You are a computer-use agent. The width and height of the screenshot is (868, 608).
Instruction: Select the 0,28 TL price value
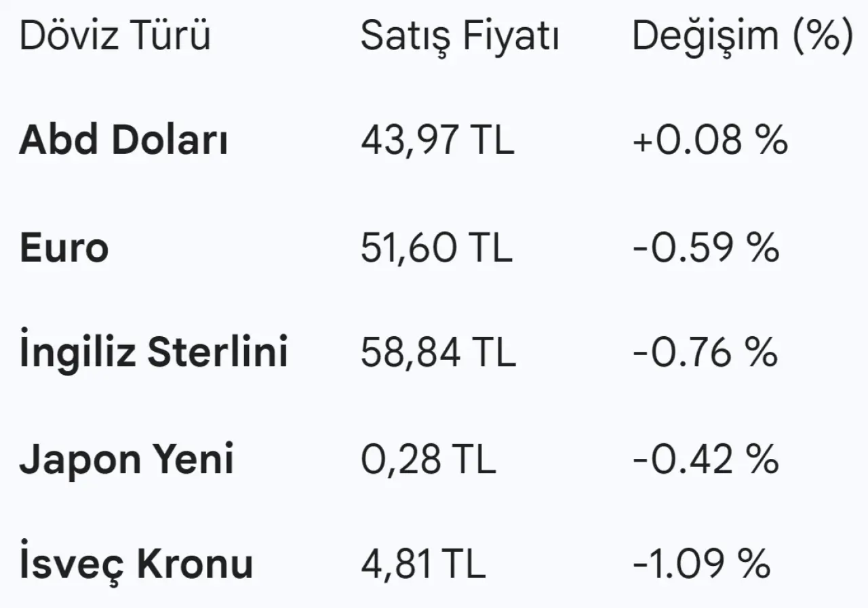(x=428, y=459)
